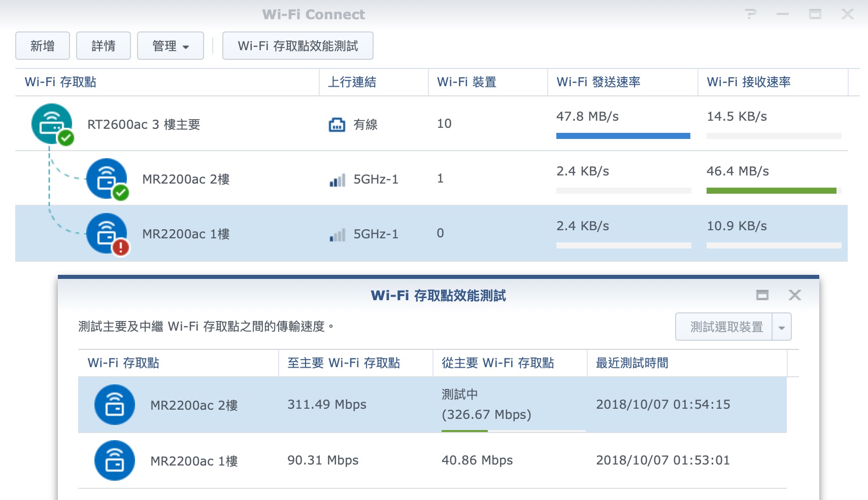The width and height of the screenshot is (868, 500).
Task: Expand the arrow beside 測試選取裝置
Action: [x=782, y=327]
